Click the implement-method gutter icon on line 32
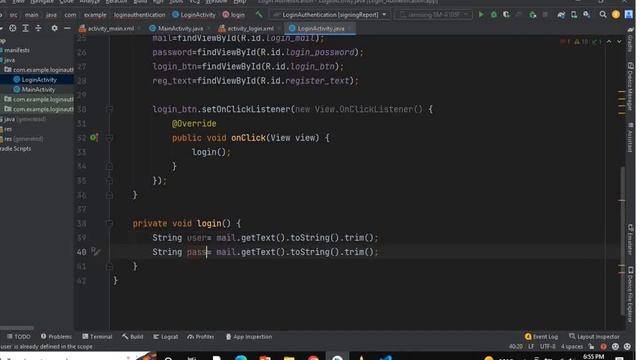Screen dimensions: 640x360 click(94, 138)
